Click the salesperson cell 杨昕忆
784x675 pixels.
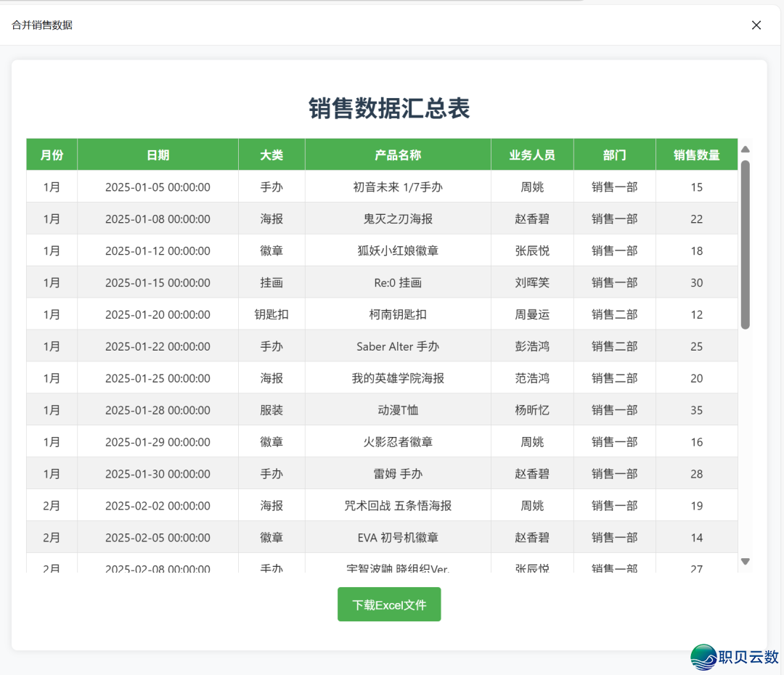click(x=532, y=410)
